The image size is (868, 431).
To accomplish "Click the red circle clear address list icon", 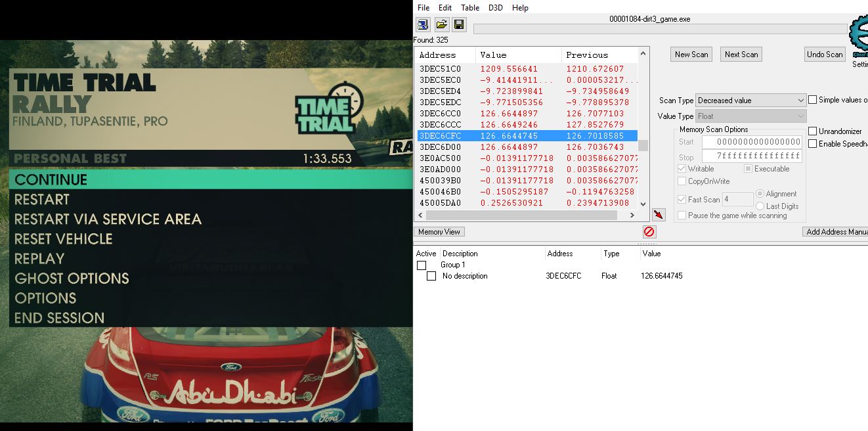I will point(649,232).
